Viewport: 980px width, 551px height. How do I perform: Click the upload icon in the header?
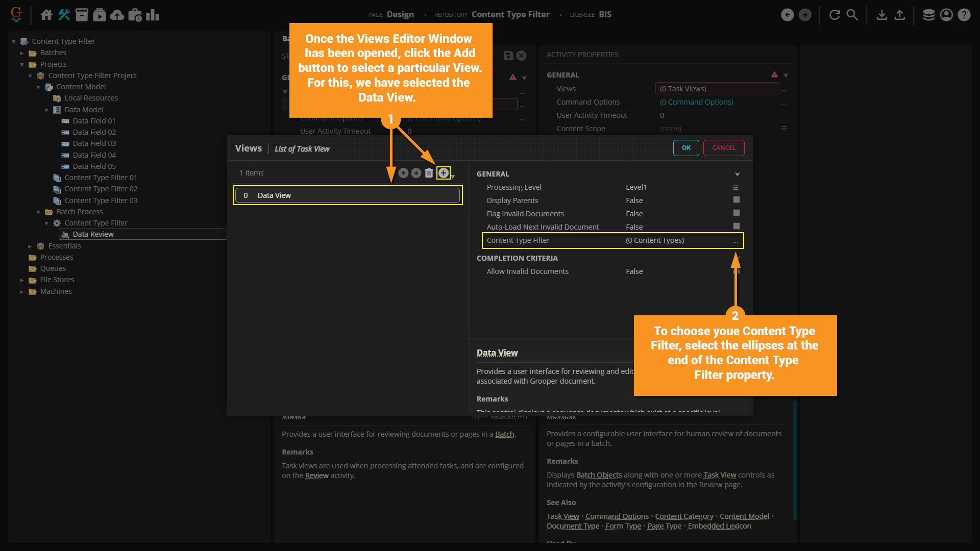coord(900,15)
